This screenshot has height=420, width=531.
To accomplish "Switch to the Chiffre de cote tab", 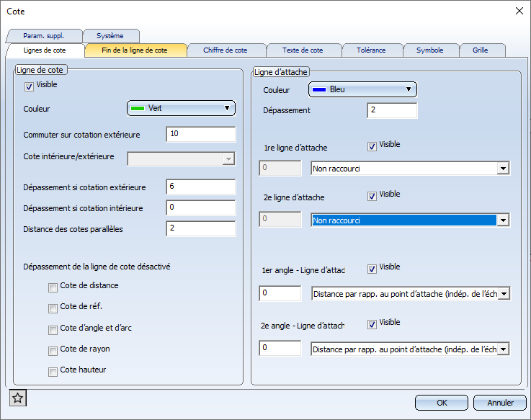I will (x=226, y=50).
